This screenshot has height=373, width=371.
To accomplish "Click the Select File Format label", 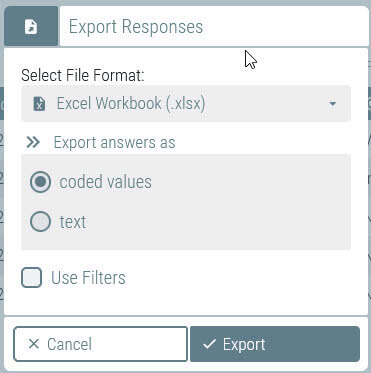I will tap(83, 75).
